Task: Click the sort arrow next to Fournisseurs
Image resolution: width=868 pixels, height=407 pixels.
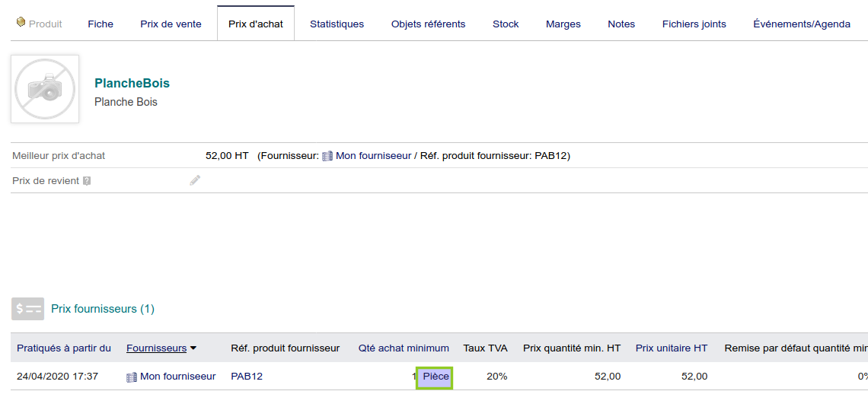Action: click(x=193, y=348)
